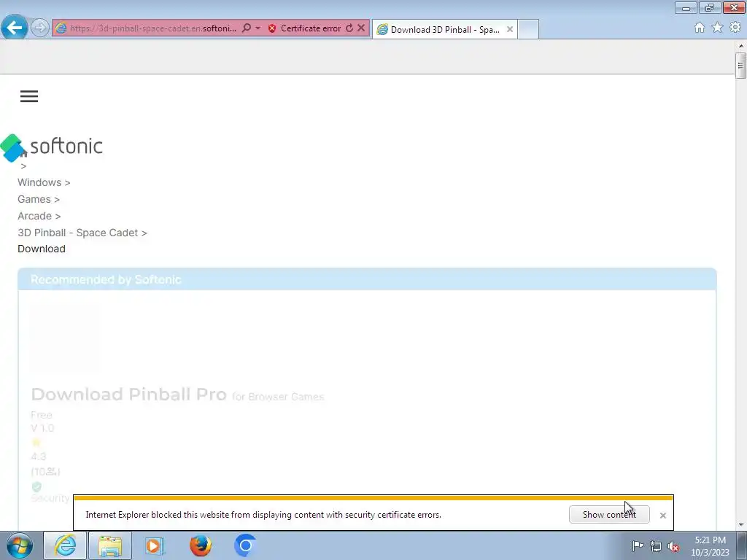Click the Forward navigation arrow
Image resolution: width=747 pixels, height=560 pixels.
click(x=40, y=28)
